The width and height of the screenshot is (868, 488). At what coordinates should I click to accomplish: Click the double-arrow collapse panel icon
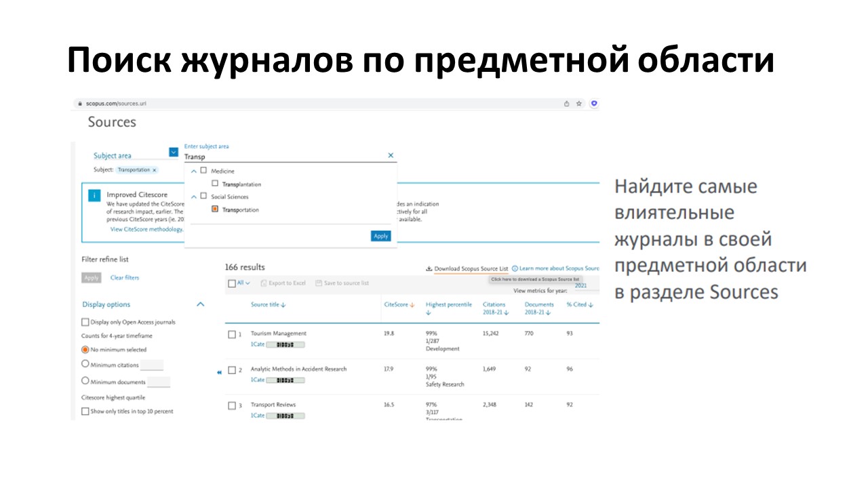pyautogui.click(x=219, y=372)
